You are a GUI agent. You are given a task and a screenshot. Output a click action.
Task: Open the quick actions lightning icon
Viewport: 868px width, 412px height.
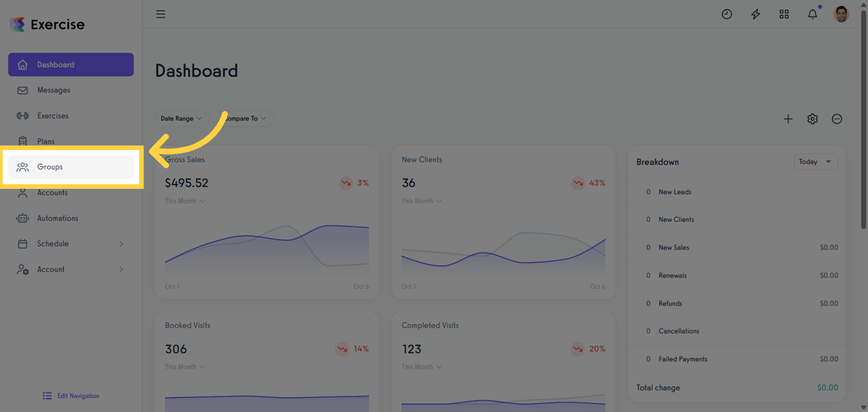coord(755,13)
